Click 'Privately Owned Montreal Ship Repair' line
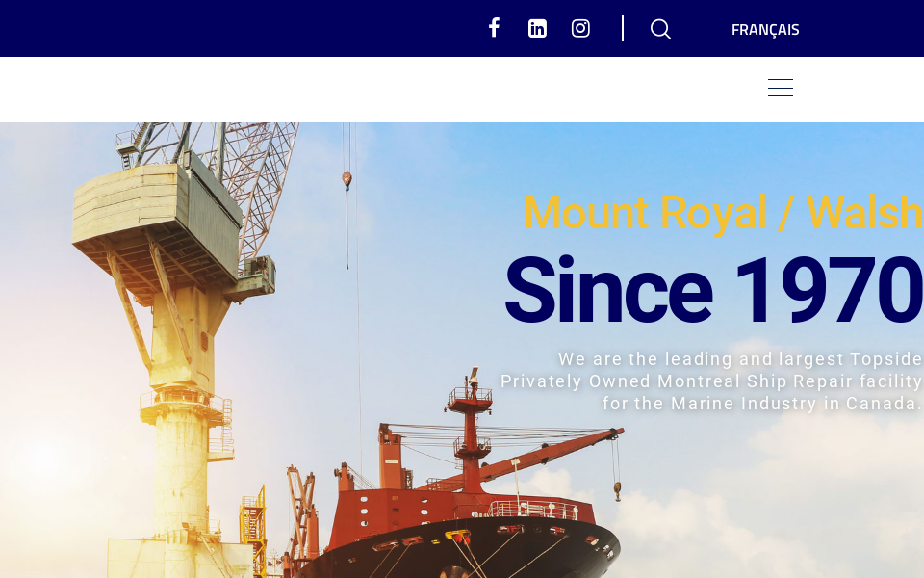 (710, 381)
